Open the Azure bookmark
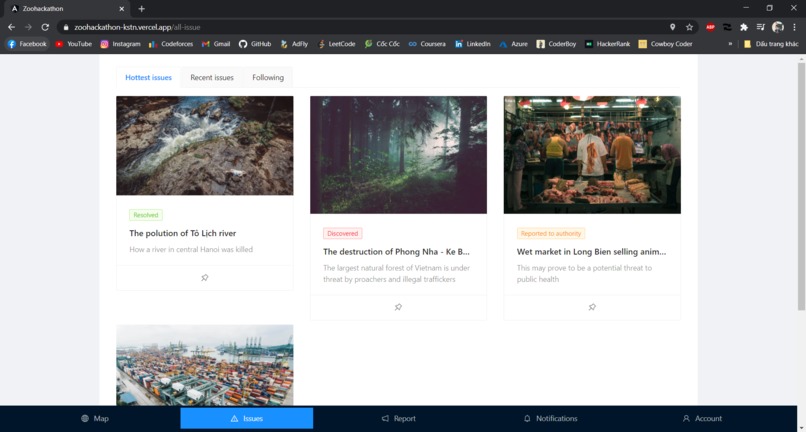The width and height of the screenshot is (806, 432). [x=514, y=44]
